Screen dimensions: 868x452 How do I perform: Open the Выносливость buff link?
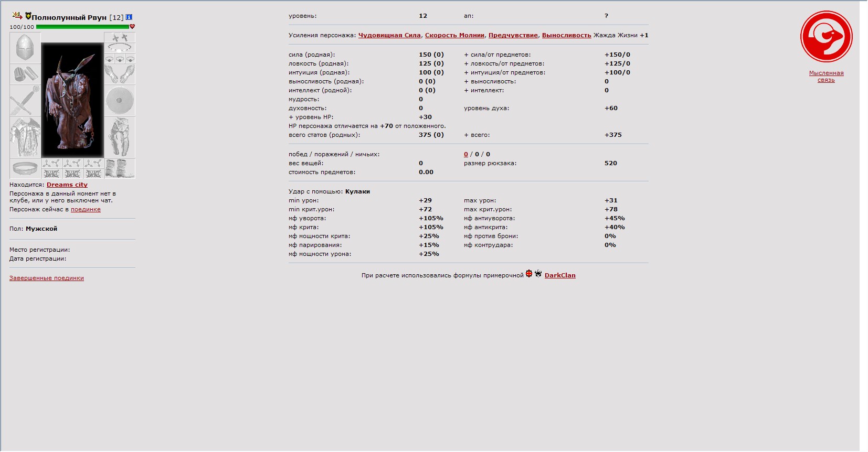click(x=566, y=35)
